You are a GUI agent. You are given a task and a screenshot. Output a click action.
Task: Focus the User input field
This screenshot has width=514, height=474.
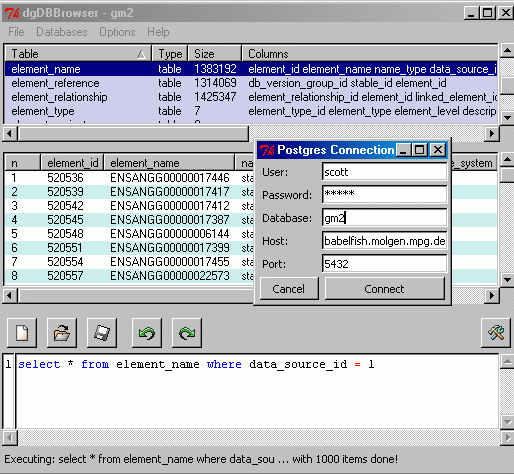(x=384, y=172)
